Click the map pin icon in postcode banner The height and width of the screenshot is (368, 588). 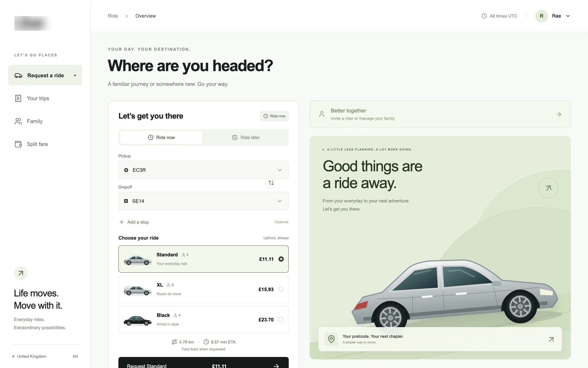coord(331,339)
